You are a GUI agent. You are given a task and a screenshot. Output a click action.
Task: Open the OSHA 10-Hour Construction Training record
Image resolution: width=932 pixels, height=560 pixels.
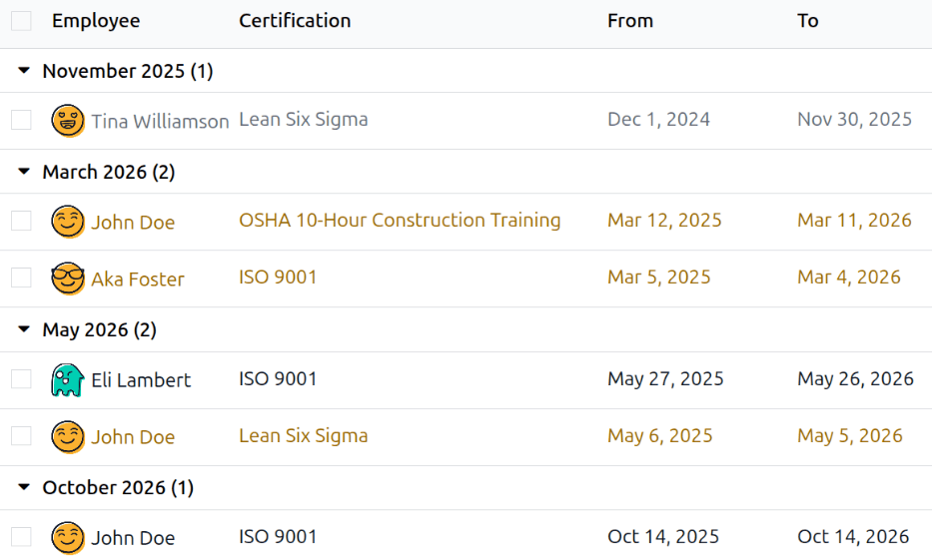[x=400, y=221]
